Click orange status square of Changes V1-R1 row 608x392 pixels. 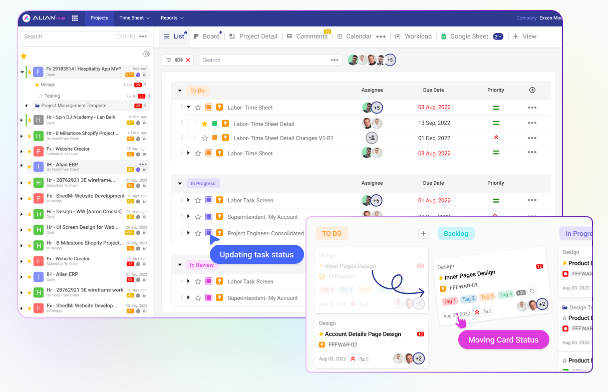[x=214, y=138]
